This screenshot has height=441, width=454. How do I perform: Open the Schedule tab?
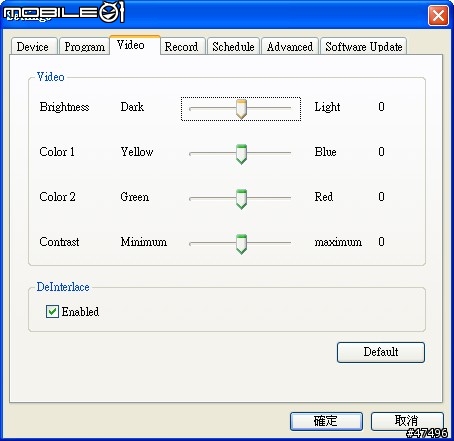pyautogui.click(x=233, y=46)
